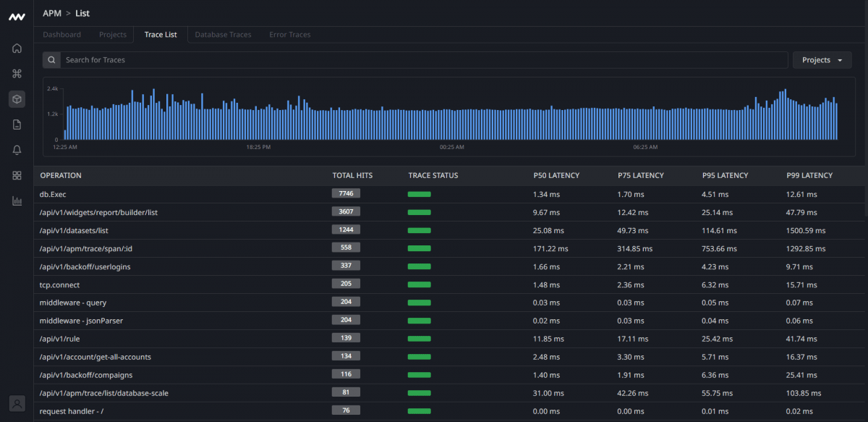The width and height of the screenshot is (868, 422).
Task: Open the Logs document icon in sidebar
Action: pyautogui.click(x=16, y=124)
